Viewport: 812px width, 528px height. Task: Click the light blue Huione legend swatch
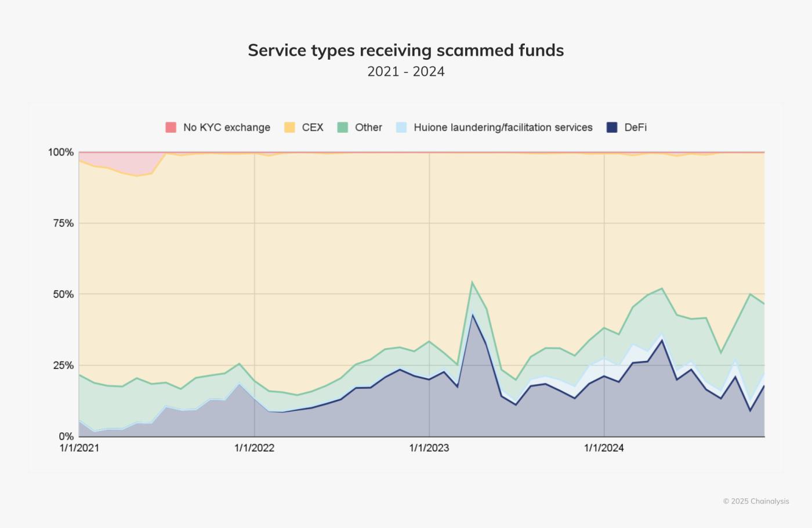coord(400,126)
